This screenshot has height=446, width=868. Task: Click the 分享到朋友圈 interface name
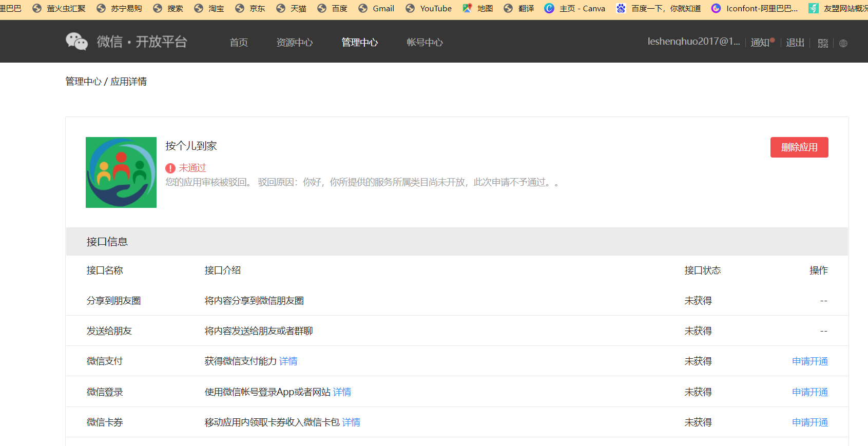(114, 301)
